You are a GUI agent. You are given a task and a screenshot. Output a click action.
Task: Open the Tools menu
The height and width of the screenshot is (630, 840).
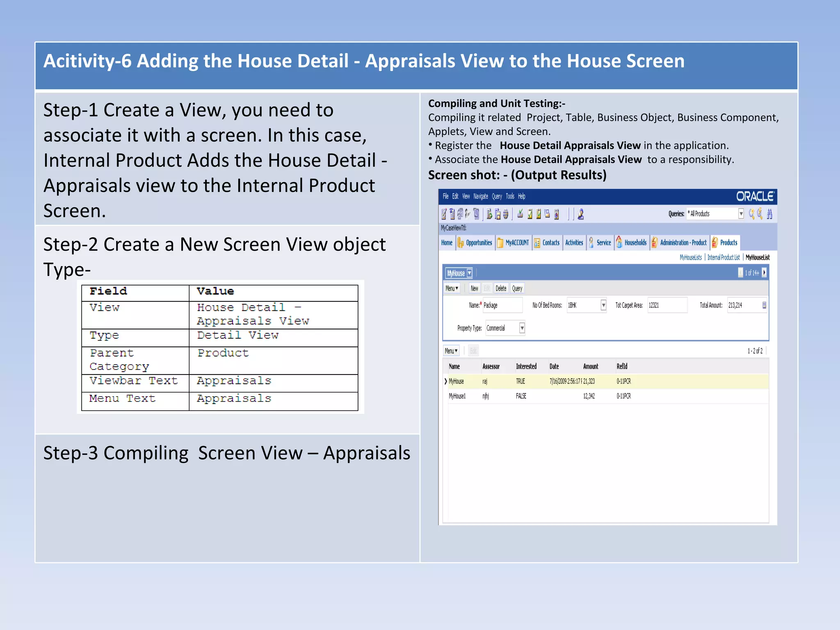coord(510,196)
